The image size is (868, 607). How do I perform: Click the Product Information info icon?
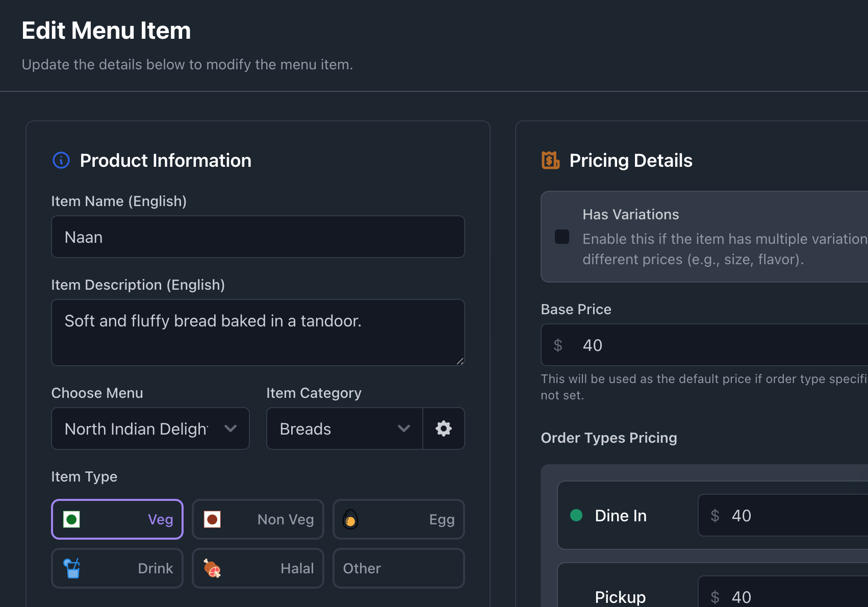coord(61,160)
